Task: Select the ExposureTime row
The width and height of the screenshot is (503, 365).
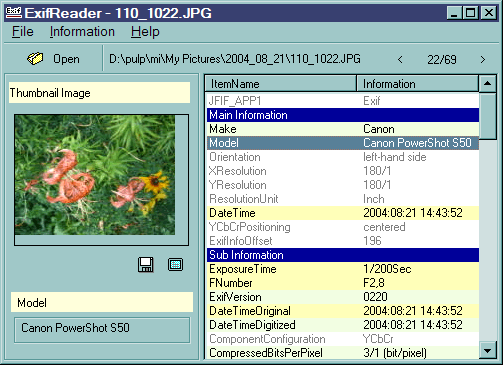Action: pyautogui.click(x=343, y=269)
